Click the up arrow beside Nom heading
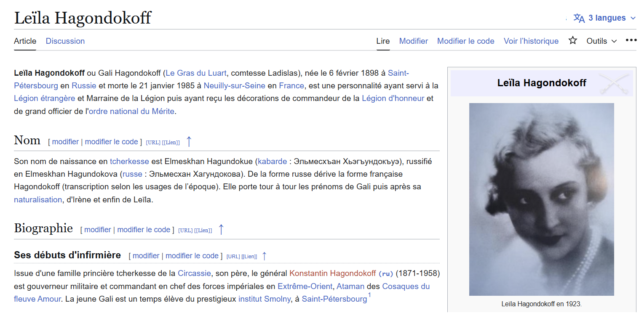This screenshot has height=313, width=644. click(189, 142)
